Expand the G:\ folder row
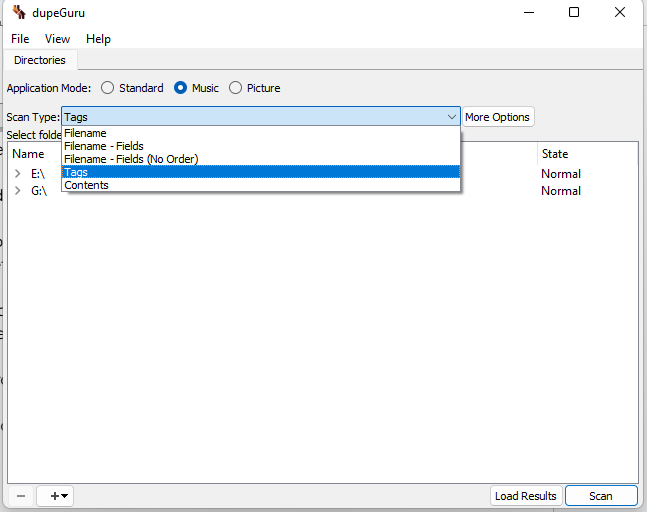Viewport: 647px width, 512px height. 17,191
